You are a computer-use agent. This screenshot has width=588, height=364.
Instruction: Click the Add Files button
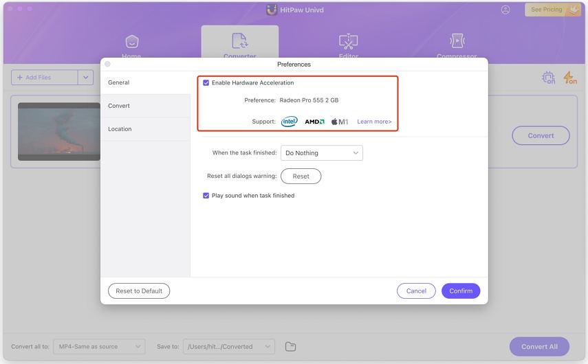[x=45, y=78]
